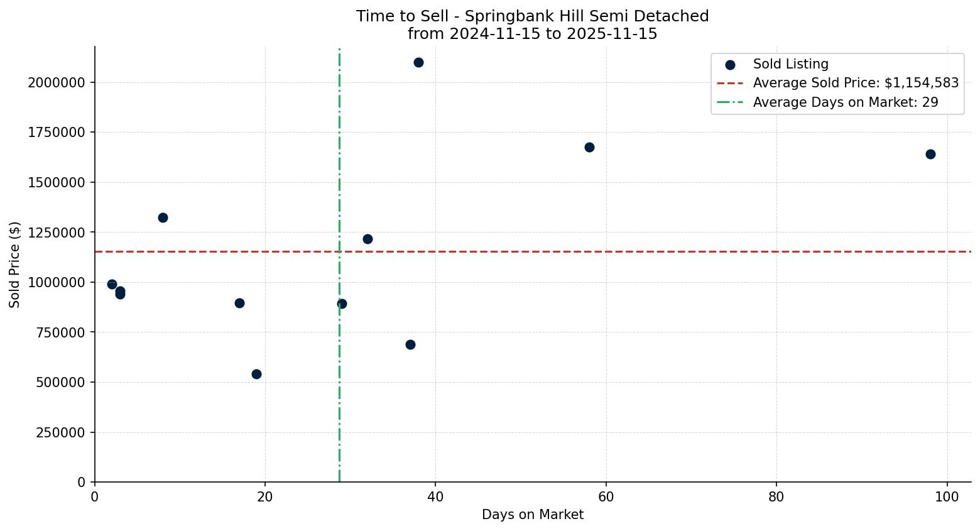Pick the data point at 8 days on market
The height and width of the screenshot is (531, 980).
tap(163, 217)
